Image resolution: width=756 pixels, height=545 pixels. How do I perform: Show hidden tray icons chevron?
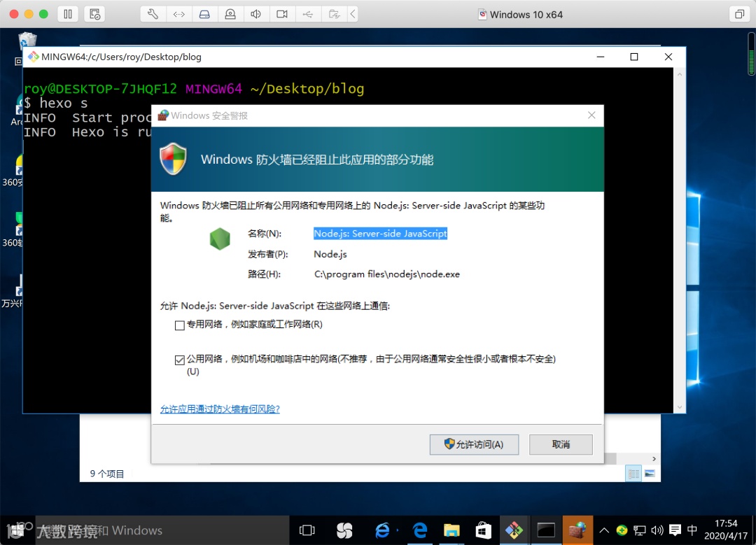pyautogui.click(x=604, y=530)
